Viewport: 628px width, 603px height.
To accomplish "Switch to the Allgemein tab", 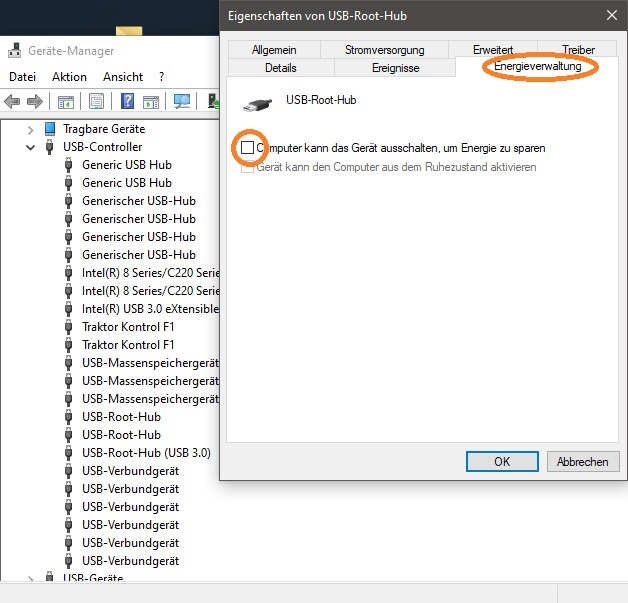I will pyautogui.click(x=274, y=50).
